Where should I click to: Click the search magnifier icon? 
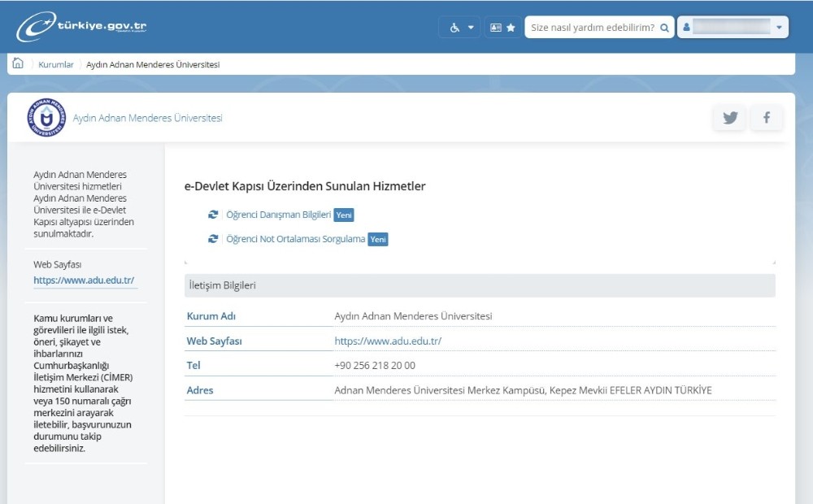pyautogui.click(x=665, y=27)
